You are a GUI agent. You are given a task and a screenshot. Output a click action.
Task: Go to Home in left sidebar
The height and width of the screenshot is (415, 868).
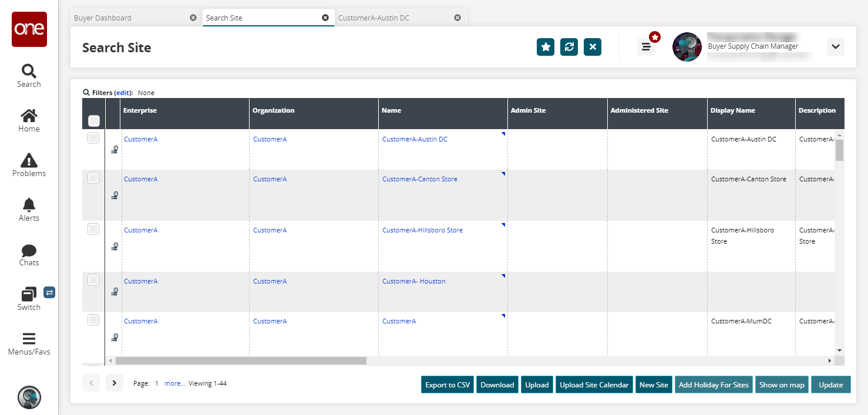29,120
